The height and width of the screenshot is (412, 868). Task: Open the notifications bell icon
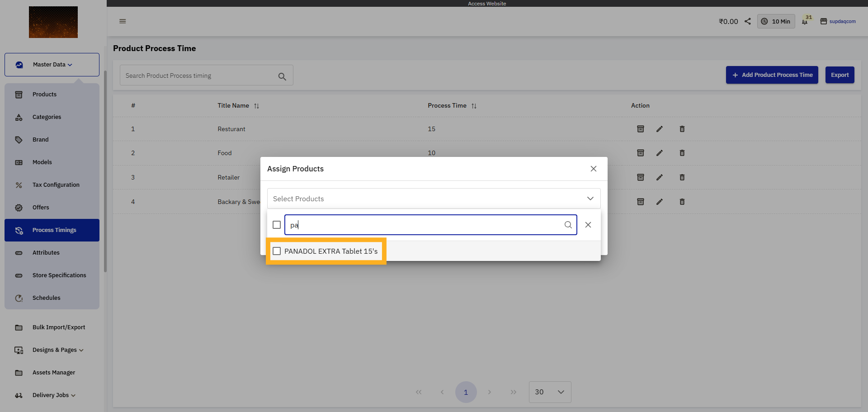coord(805,22)
